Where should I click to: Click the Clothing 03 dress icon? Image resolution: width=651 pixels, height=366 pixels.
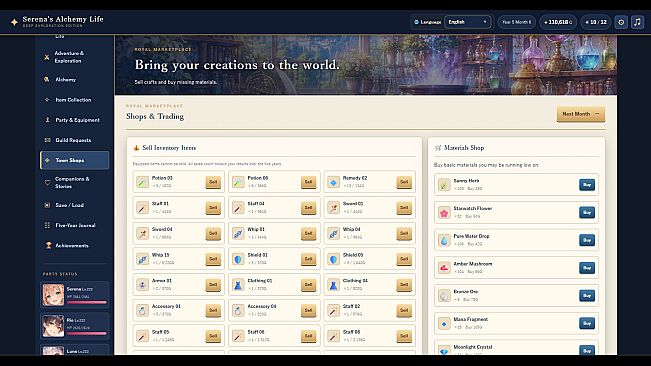coord(238,285)
